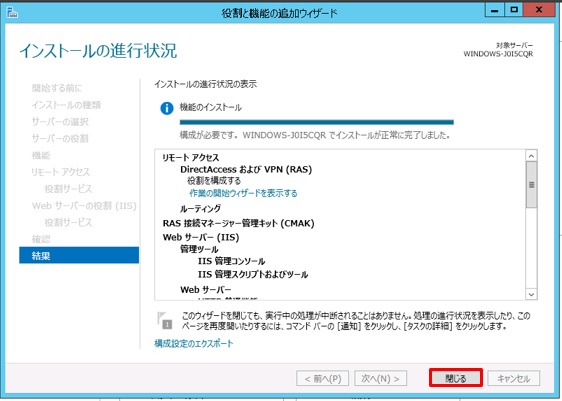This screenshot has height=401, width=562.
Task: Minimize the wizard window
Action: click(x=495, y=10)
